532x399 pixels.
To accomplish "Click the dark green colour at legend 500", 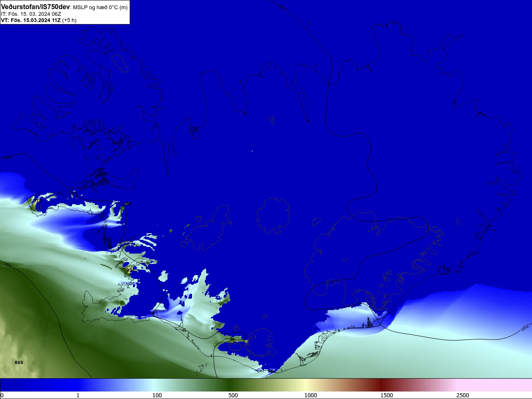I will 230,385.
